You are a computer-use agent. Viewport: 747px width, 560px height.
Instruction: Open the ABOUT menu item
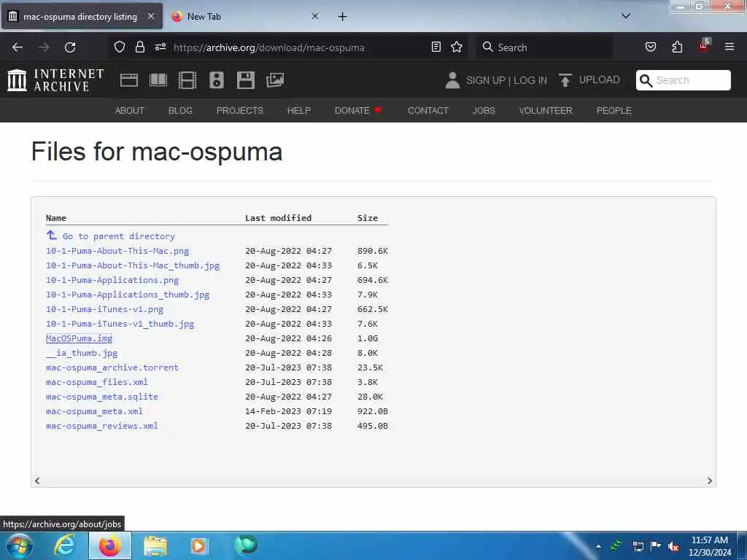(x=130, y=111)
